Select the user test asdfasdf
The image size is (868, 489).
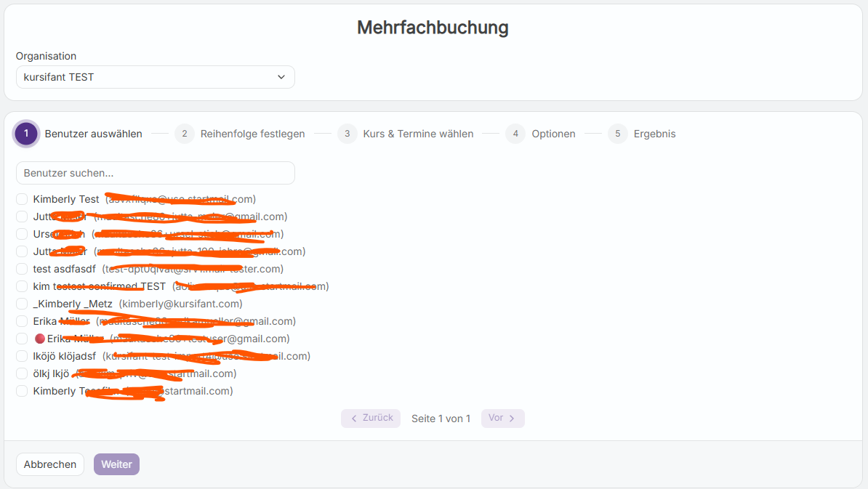coord(21,268)
